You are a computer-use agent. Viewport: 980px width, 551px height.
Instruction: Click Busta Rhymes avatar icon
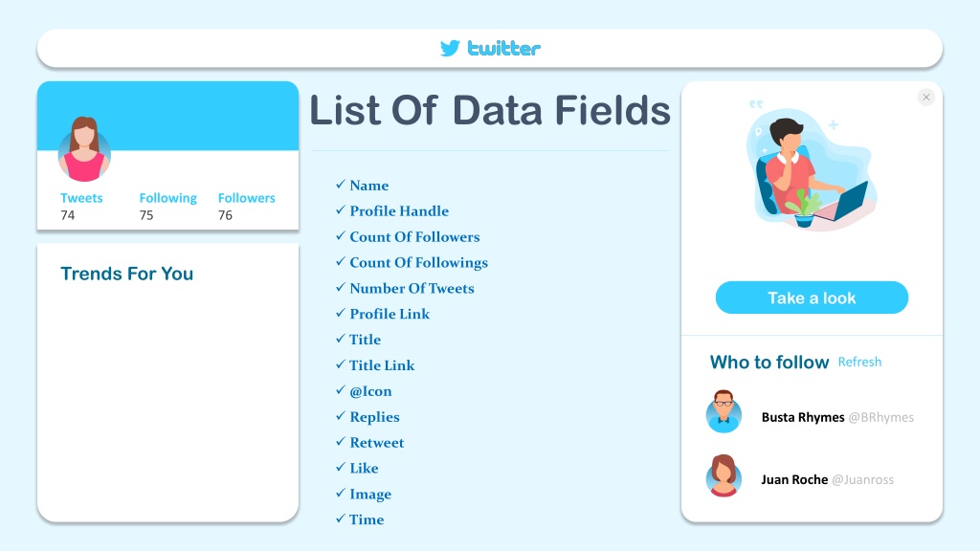[x=724, y=411]
